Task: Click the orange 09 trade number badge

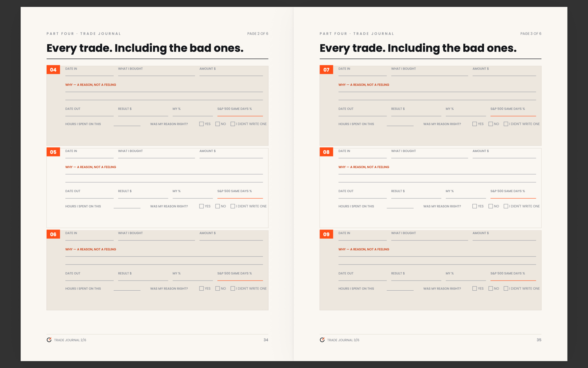Action: [327, 235]
